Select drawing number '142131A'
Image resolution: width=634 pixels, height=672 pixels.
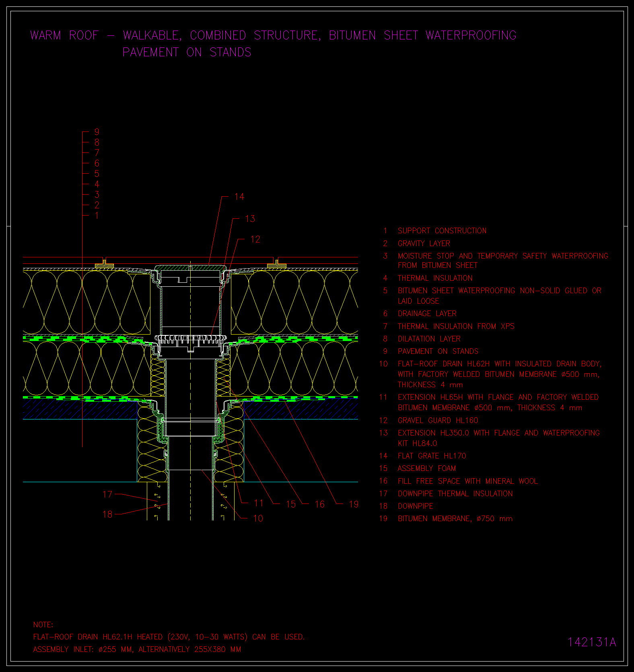(x=592, y=642)
